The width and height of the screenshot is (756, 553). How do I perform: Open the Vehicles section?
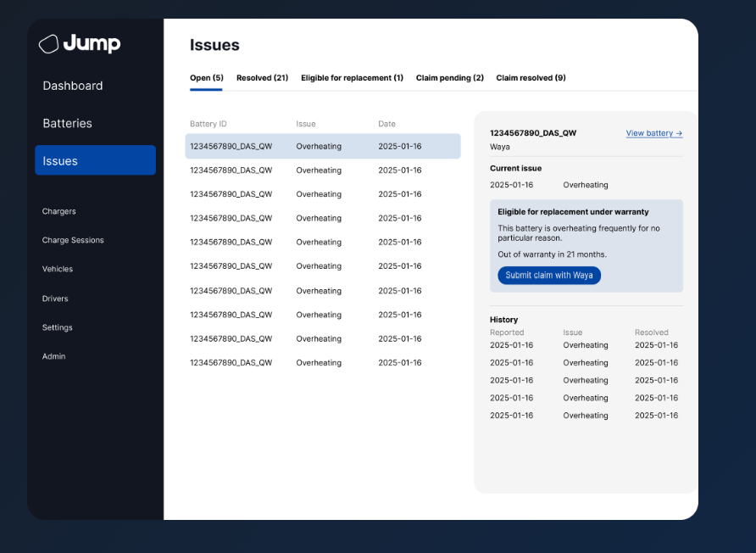click(58, 269)
